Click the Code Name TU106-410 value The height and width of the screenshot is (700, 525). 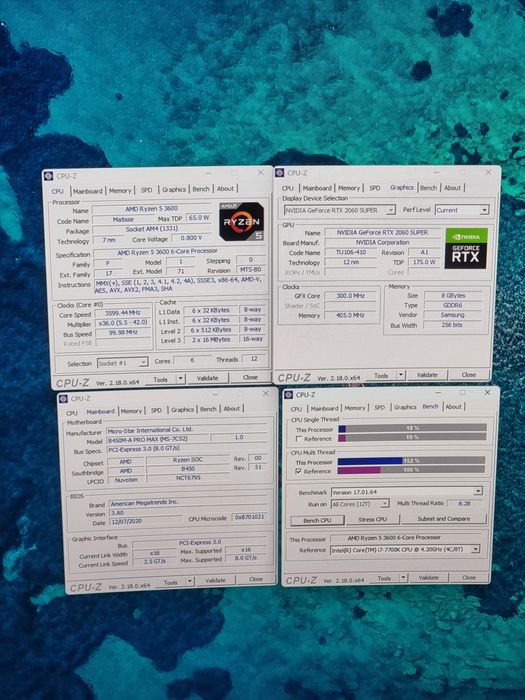[x=351, y=252]
